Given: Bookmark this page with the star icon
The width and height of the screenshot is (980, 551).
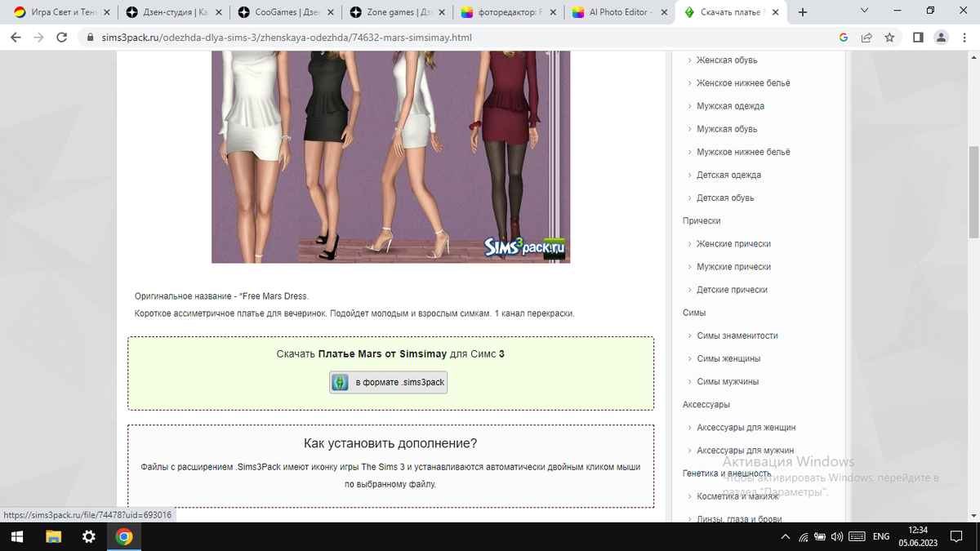Looking at the screenshot, I should pyautogui.click(x=889, y=38).
